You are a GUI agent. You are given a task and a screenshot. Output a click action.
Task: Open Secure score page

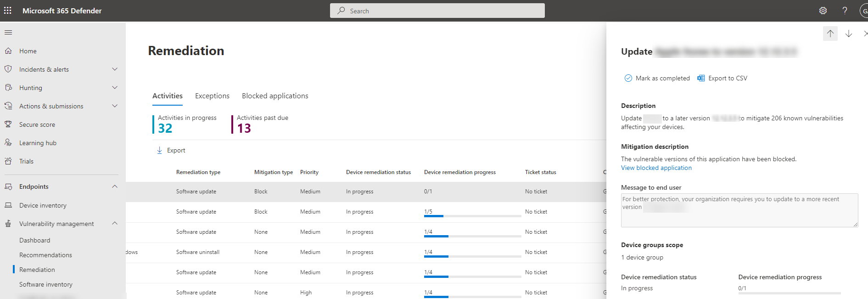pyautogui.click(x=37, y=124)
